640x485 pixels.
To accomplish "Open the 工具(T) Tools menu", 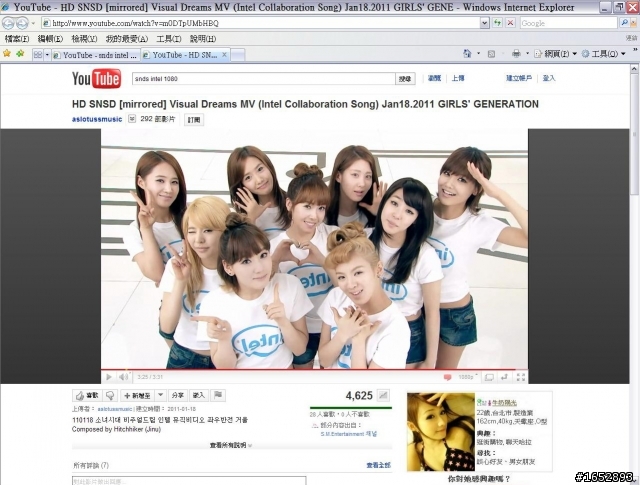I will (x=169, y=39).
